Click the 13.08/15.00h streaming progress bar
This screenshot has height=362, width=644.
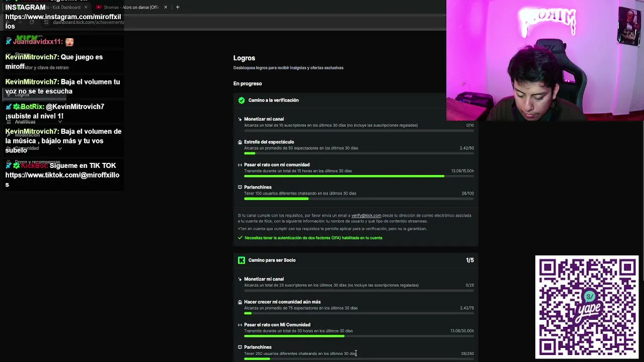coord(359,176)
